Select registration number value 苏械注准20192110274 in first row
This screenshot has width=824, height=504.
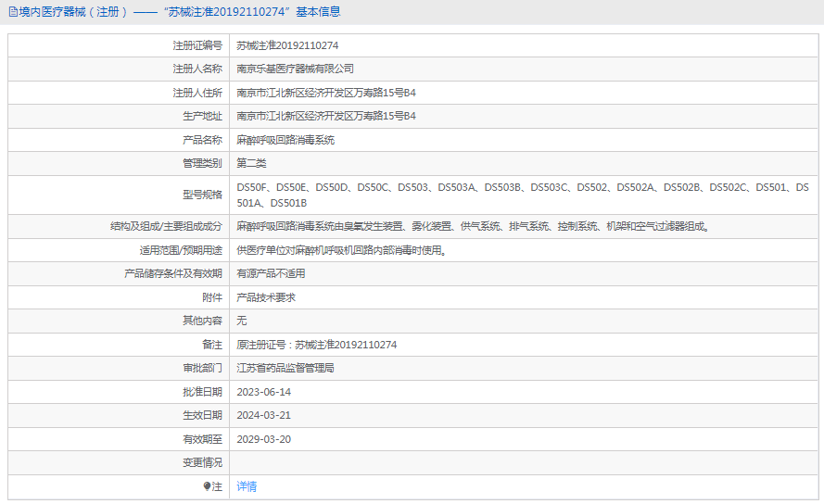[x=287, y=45]
